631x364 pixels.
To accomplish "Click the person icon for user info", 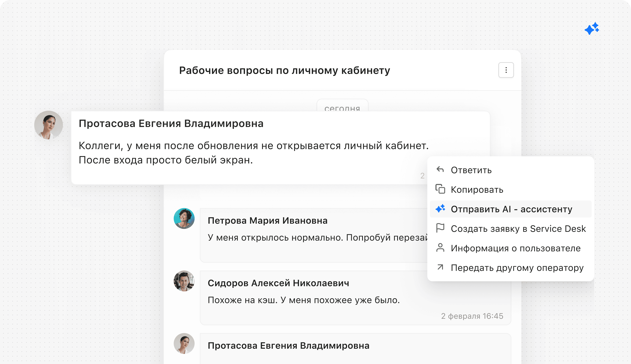I will 440,247.
